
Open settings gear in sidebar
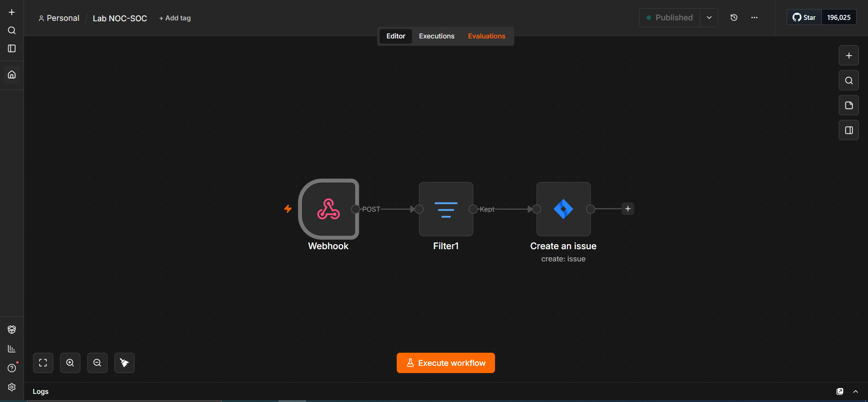click(x=12, y=387)
